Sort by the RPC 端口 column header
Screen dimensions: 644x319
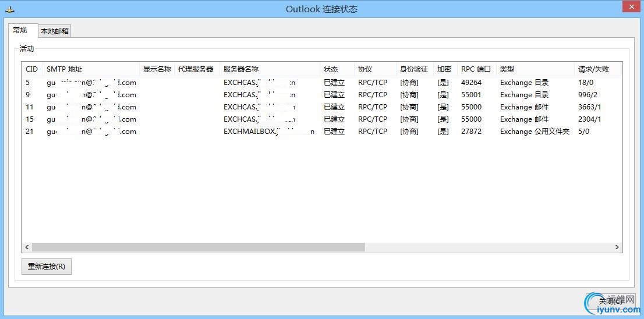[477, 69]
